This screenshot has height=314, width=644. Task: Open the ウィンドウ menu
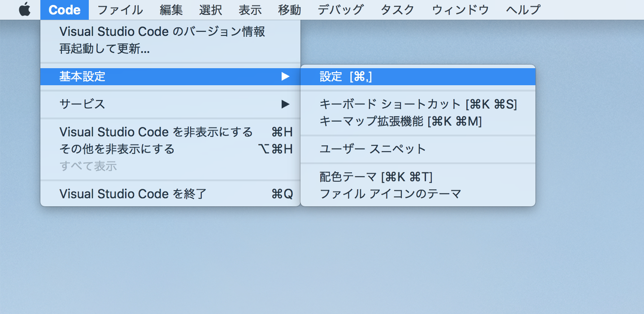tap(460, 9)
